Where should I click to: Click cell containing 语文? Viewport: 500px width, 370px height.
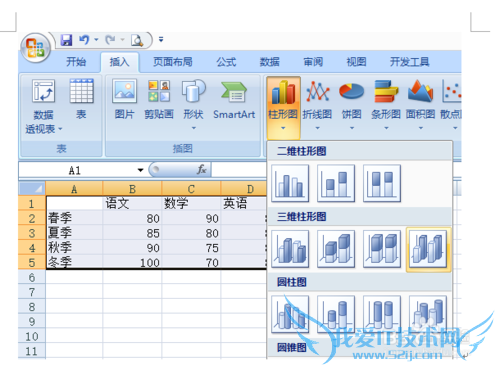click(x=132, y=203)
